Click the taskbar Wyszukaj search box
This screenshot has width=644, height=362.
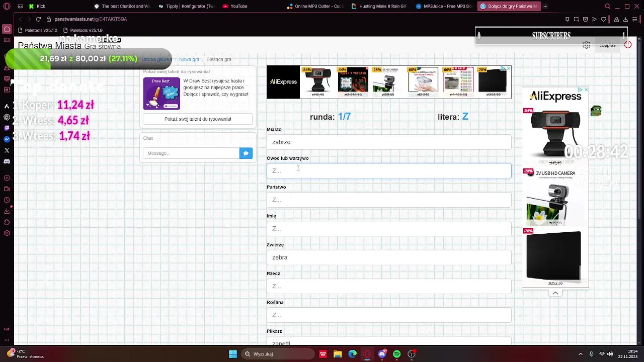278,354
